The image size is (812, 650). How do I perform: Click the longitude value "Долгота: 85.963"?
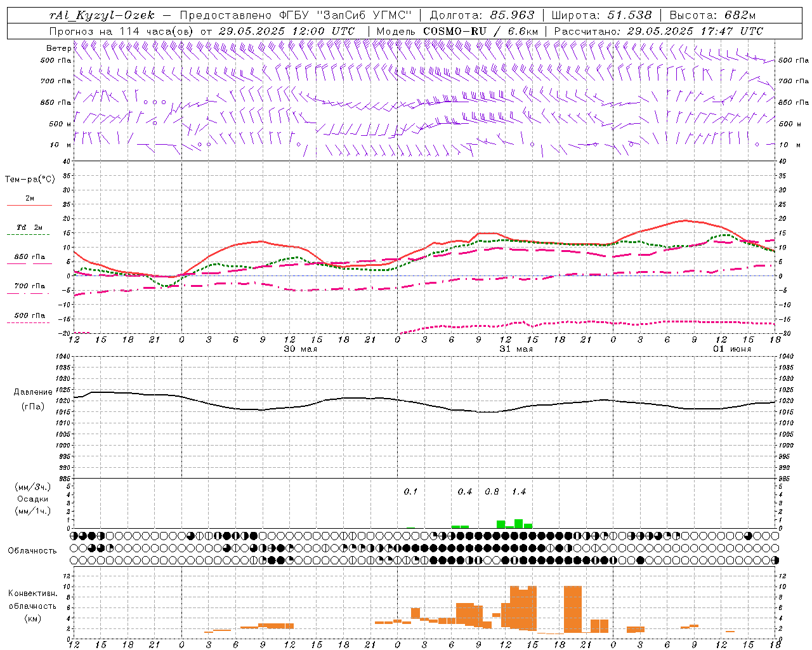tap(482, 15)
